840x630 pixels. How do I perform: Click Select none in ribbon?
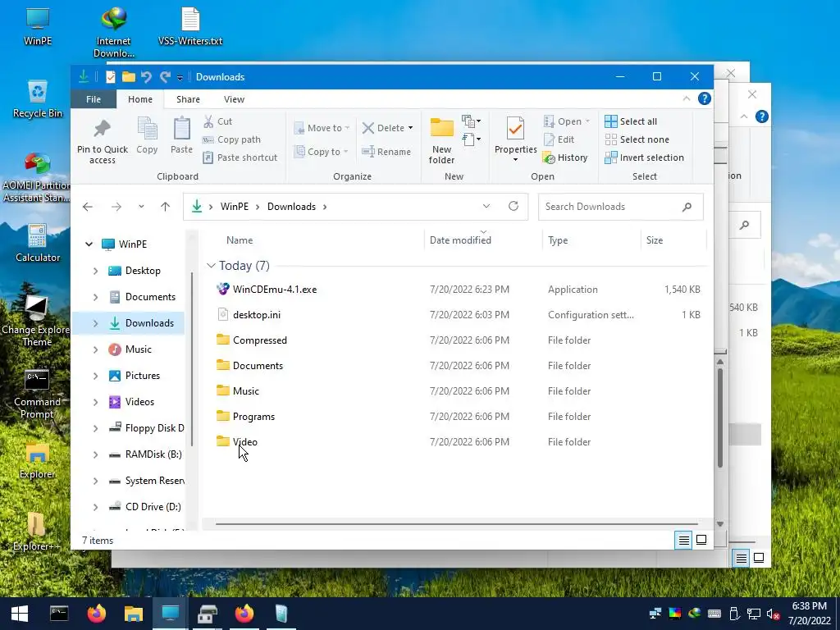(x=637, y=139)
